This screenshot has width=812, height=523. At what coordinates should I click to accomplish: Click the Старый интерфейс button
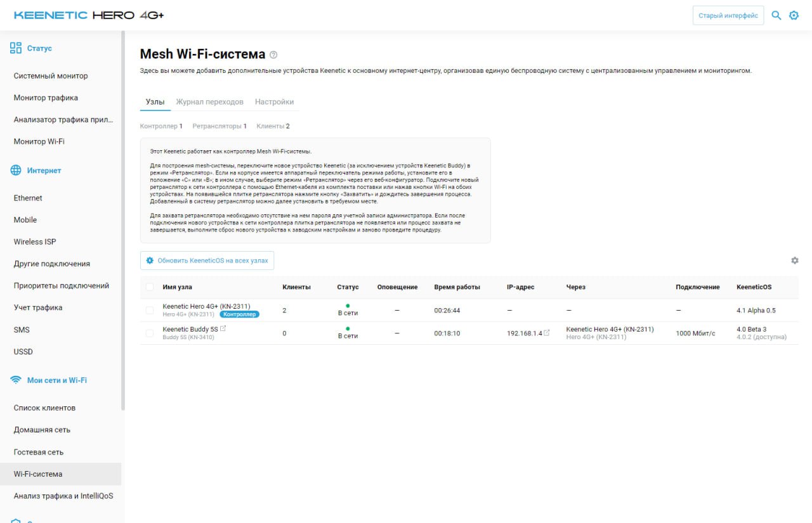[x=728, y=15]
